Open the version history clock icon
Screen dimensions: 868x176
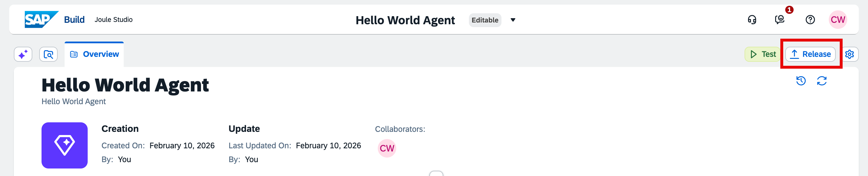point(801,81)
